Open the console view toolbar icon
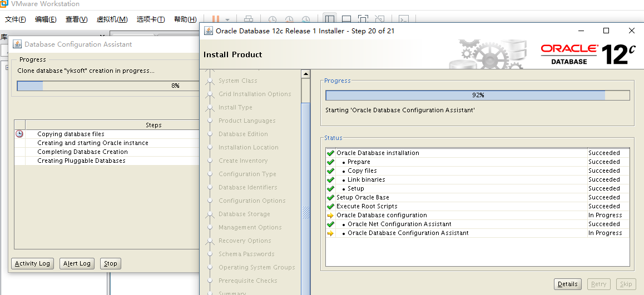Viewport: 644px width, 295px height. click(x=404, y=19)
